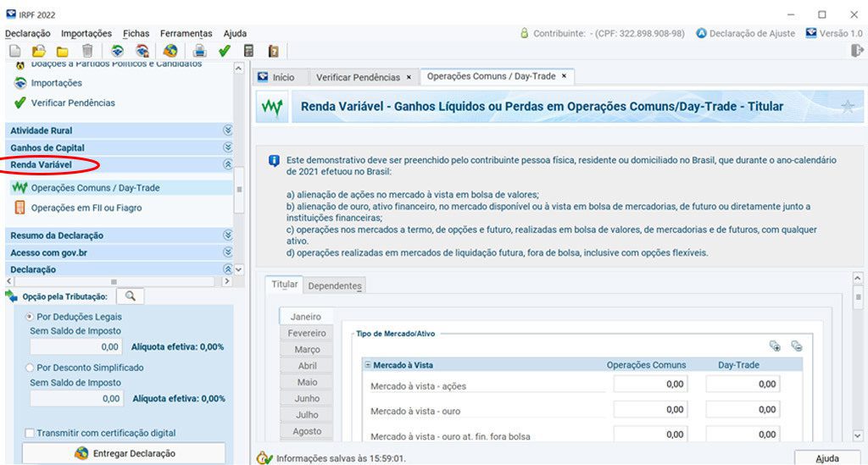Click the Ajuda button at bottom right
The image size is (868, 465).
click(827, 458)
